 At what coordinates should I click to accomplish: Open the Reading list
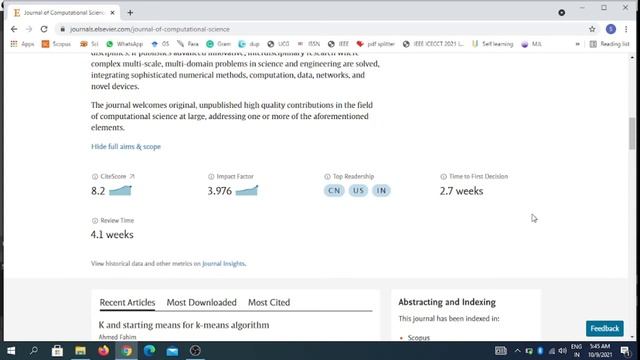609,44
